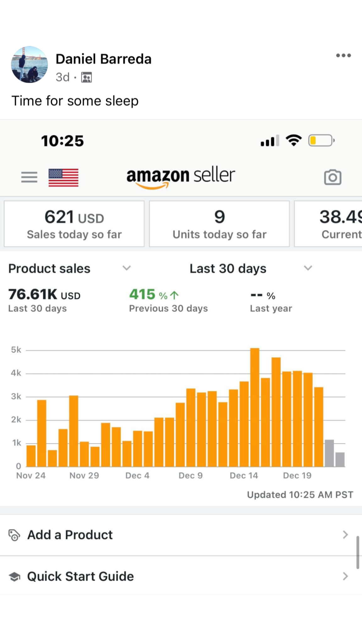
Task: View Daniel Barreda's profile picture
Action: (x=30, y=64)
